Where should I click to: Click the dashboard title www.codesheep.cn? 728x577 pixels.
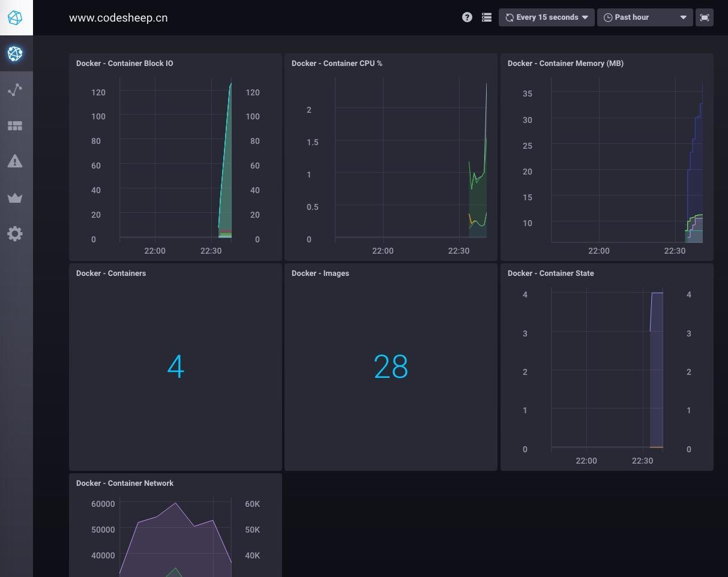tap(118, 17)
